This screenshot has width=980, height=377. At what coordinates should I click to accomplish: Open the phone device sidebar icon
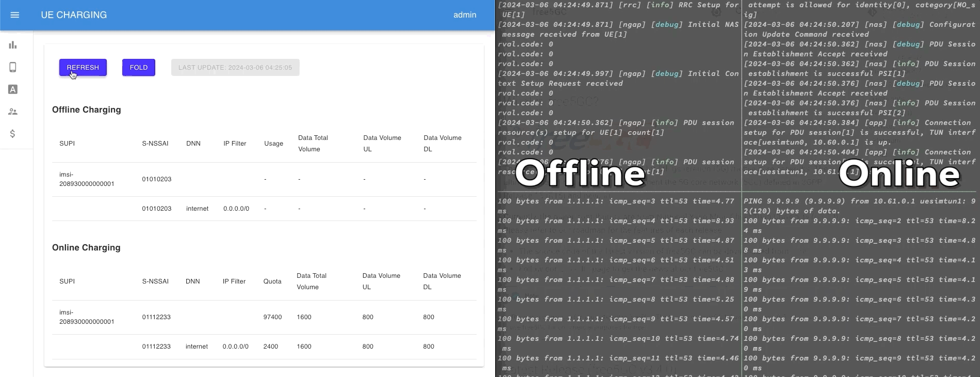(x=13, y=67)
